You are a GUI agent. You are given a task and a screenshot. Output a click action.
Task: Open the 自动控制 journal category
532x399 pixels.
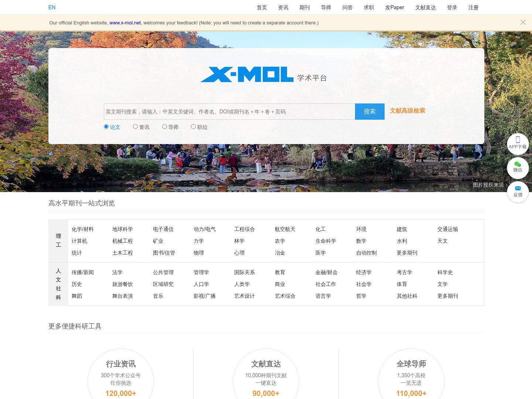coord(366,253)
